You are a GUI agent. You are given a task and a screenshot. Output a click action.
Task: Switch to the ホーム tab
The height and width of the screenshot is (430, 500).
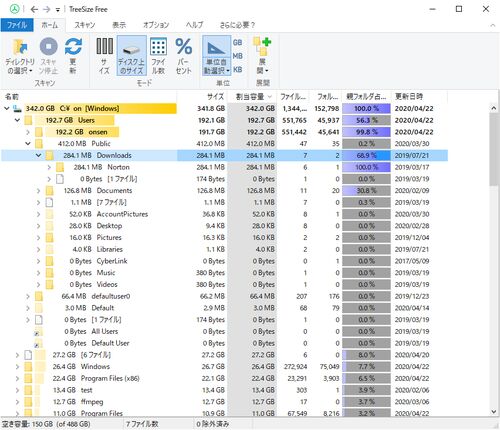point(50,25)
